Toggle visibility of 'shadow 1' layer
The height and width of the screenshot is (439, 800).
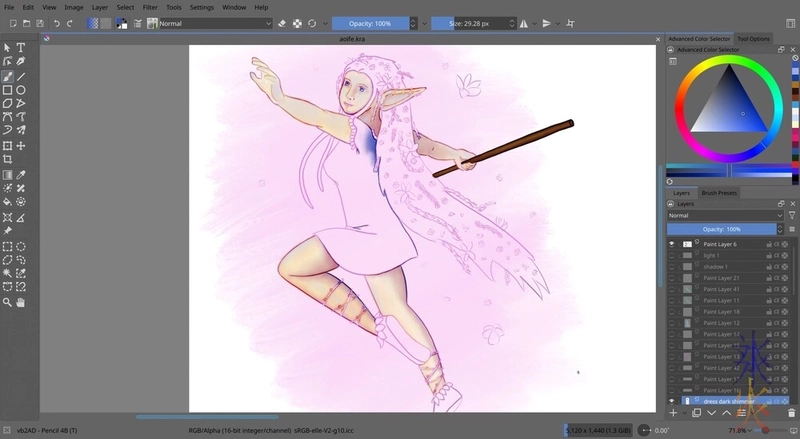(672, 267)
